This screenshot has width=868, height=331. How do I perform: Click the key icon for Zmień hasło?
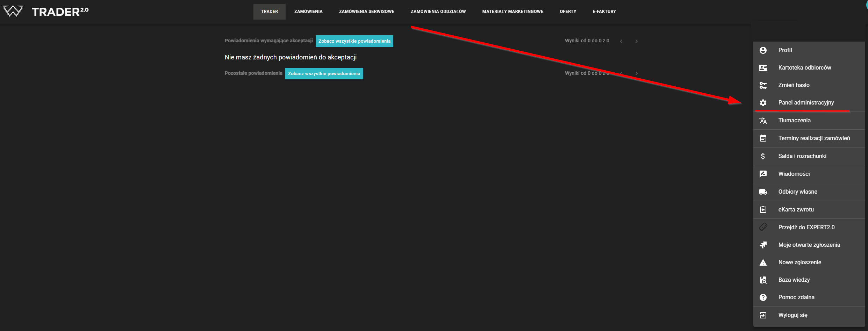[x=763, y=85]
